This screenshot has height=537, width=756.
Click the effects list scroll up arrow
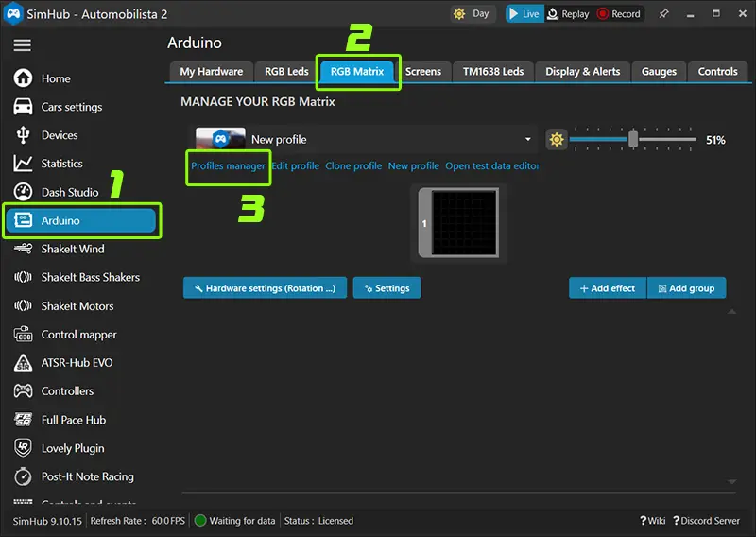731,312
